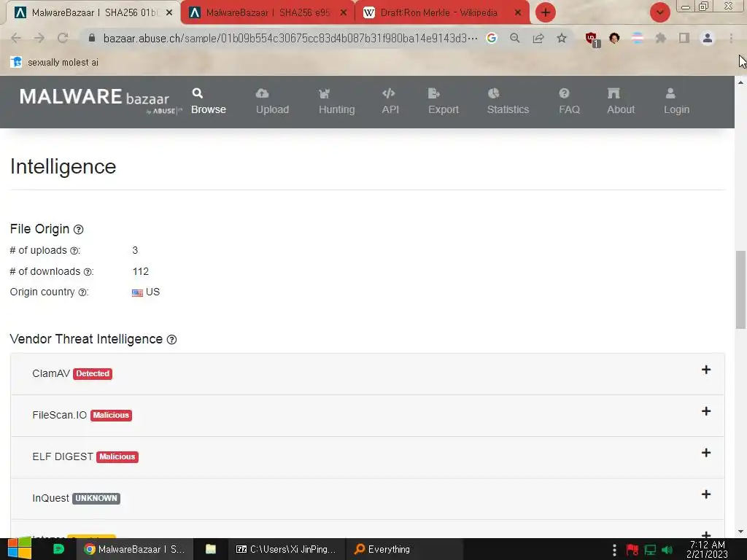Click the page vertical scrollbar thumb
The height and width of the screenshot is (560, 747).
point(740,289)
